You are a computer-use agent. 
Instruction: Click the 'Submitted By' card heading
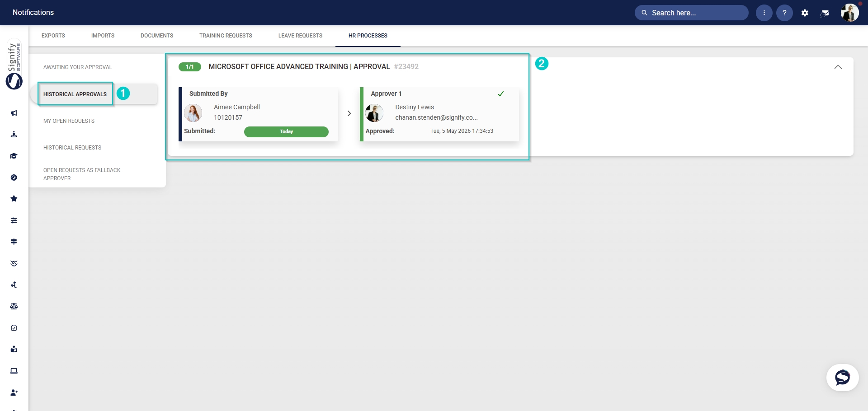[x=208, y=93]
